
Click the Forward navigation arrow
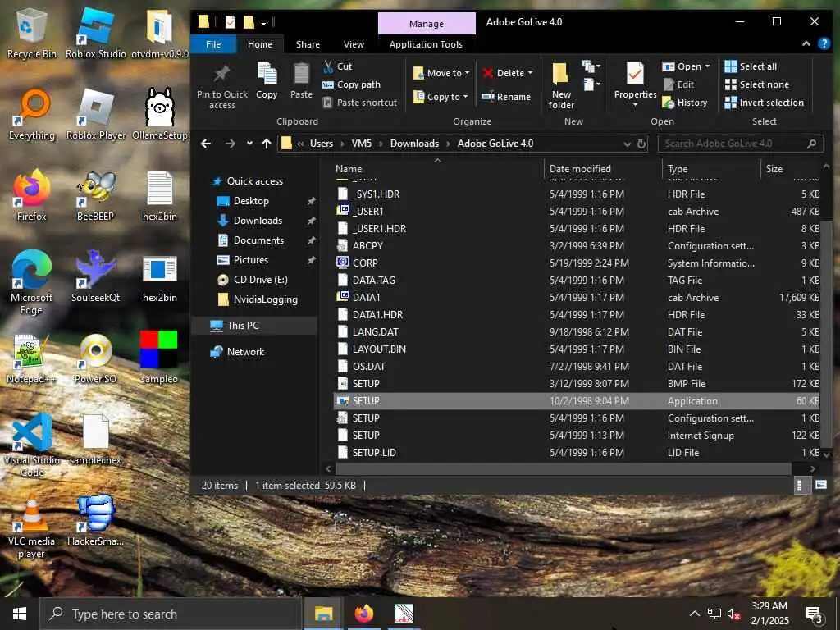(230, 144)
